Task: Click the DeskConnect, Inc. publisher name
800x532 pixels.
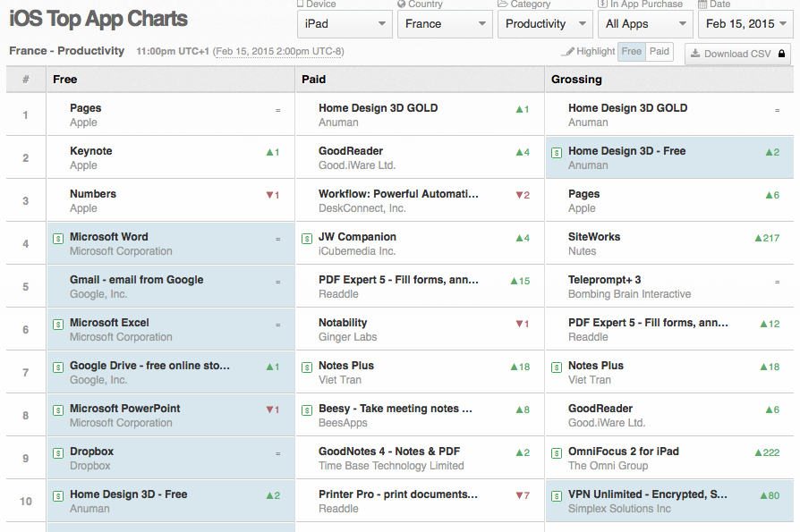Action: [x=362, y=208]
